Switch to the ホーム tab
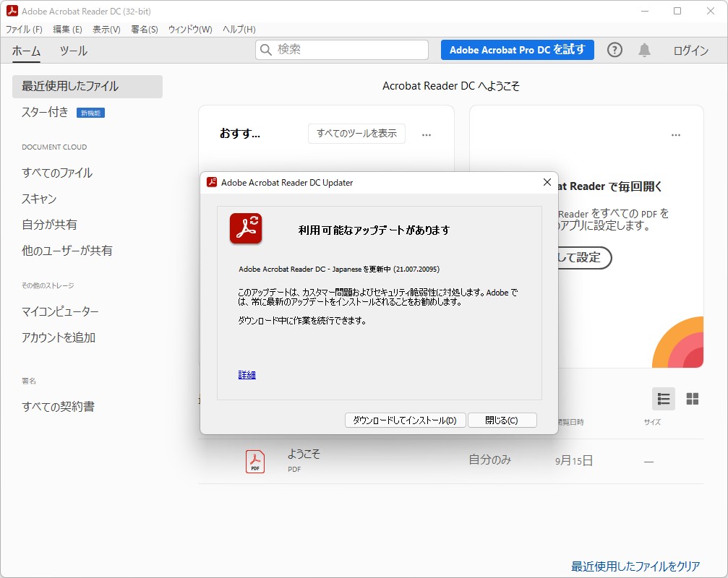Image resolution: width=728 pixels, height=578 pixels. 26,51
